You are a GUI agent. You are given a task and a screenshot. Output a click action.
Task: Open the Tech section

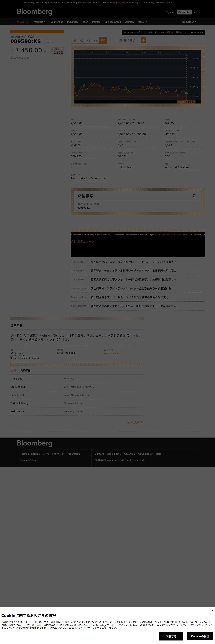pos(85,22)
